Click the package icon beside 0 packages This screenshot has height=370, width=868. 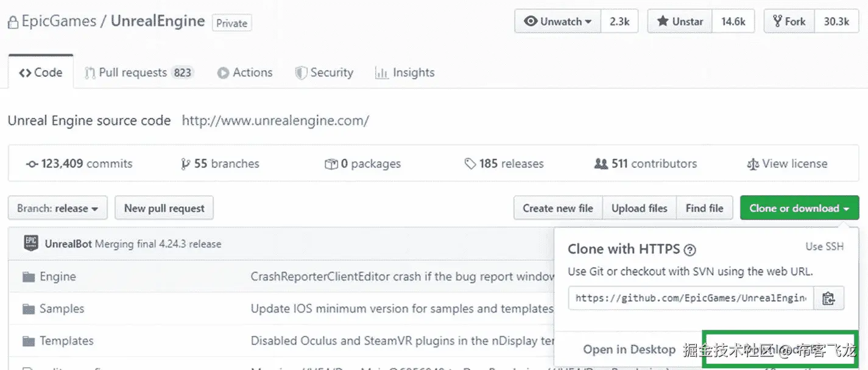[331, 164]
